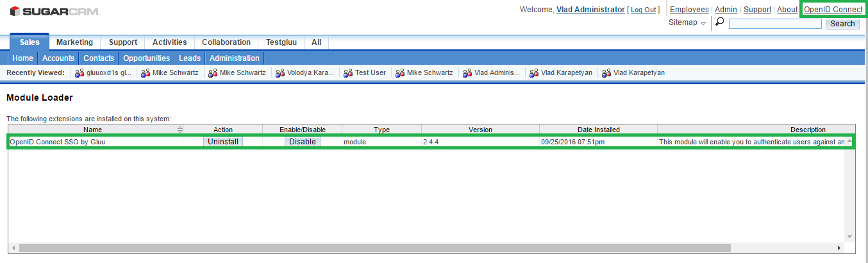The image size is (868, 263).
Task: Open Contacts in the submenu
Action: click(99, 58)
